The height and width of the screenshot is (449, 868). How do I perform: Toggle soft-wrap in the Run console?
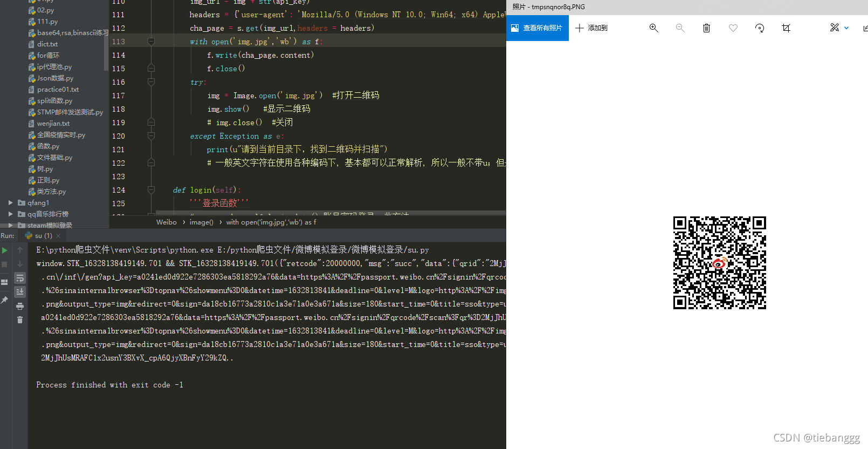[x=20, y=278]
